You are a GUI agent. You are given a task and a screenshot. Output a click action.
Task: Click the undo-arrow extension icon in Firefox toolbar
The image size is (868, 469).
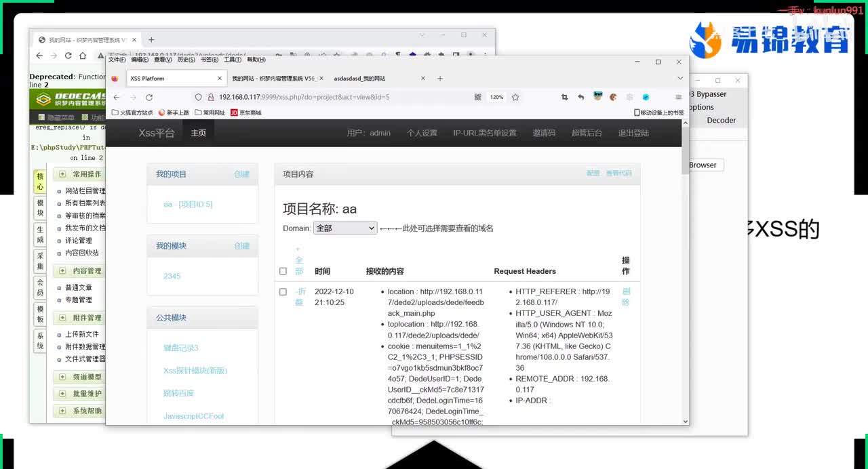(x=580, y=97)
